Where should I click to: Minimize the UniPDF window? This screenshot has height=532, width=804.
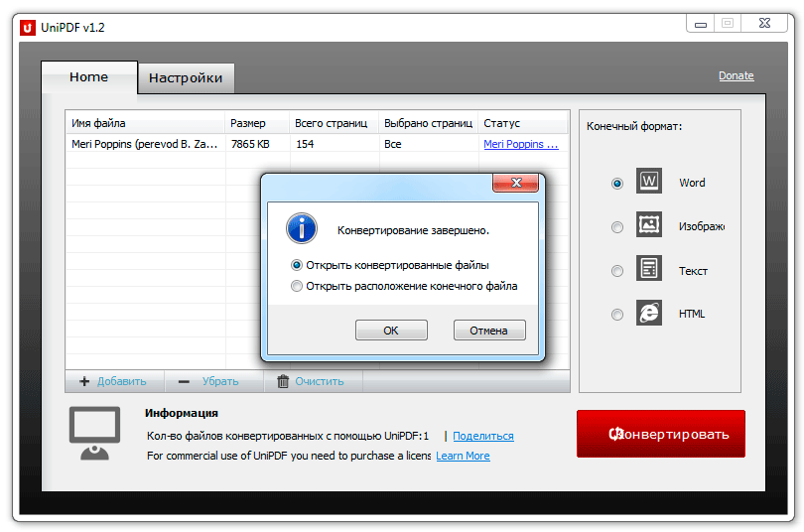click(701, 24)
